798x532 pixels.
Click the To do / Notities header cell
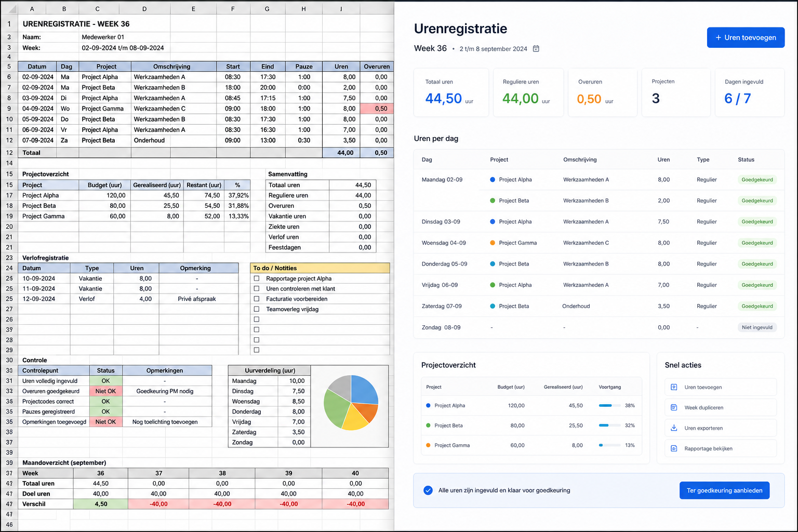pos(320,268)
